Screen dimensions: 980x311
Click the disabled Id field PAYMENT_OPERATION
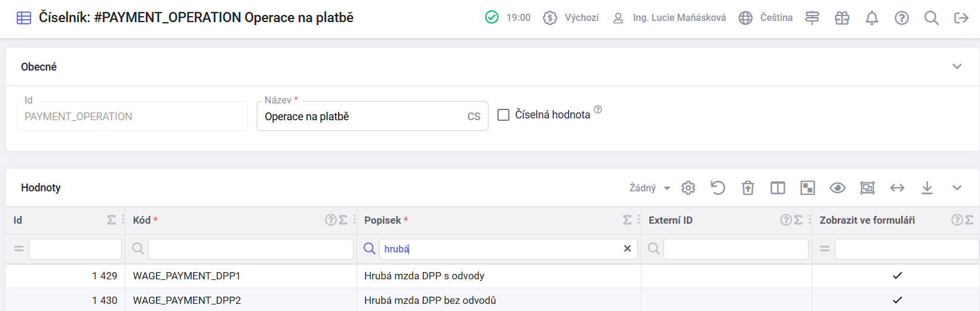point(133,116)
